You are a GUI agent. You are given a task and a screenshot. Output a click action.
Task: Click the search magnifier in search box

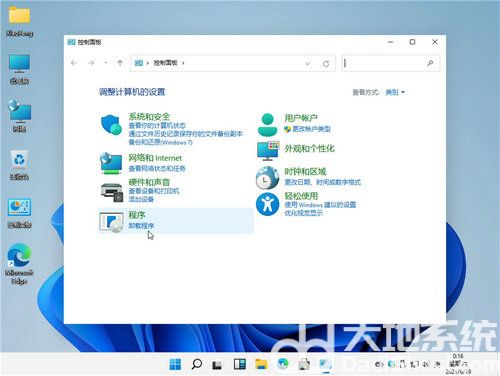coord(430,63)
